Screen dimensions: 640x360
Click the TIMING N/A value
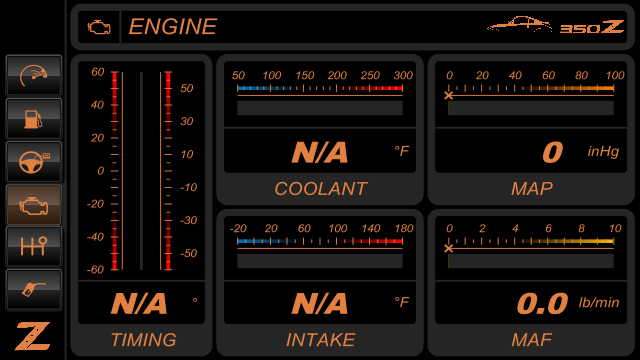click(139, 304)
